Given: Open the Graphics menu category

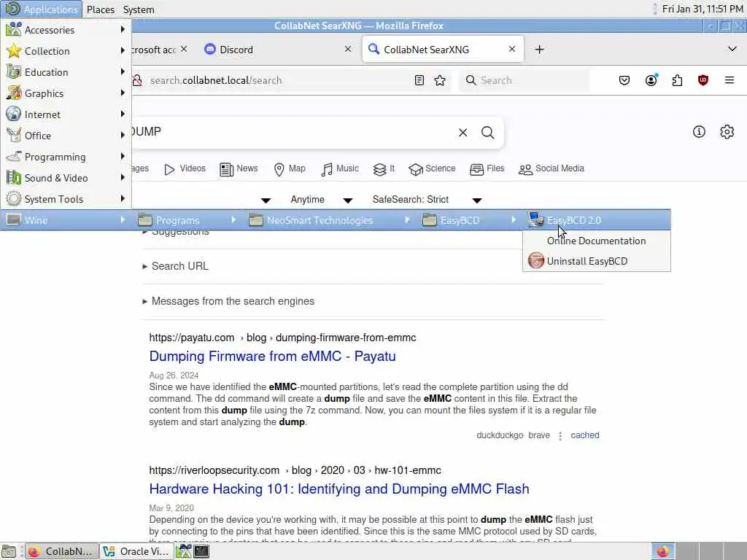Looking at the screenshot, I should (x=66, y=93).
